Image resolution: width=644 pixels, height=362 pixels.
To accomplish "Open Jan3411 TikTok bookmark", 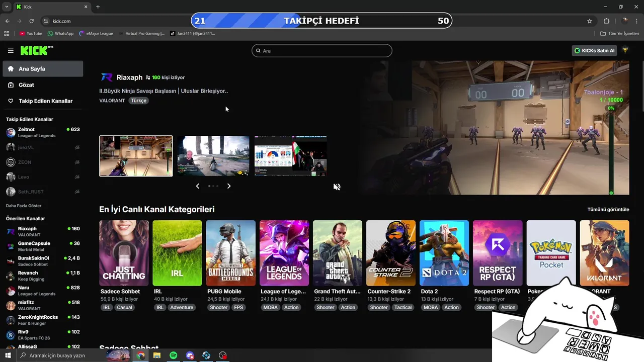I will (193, 34).
